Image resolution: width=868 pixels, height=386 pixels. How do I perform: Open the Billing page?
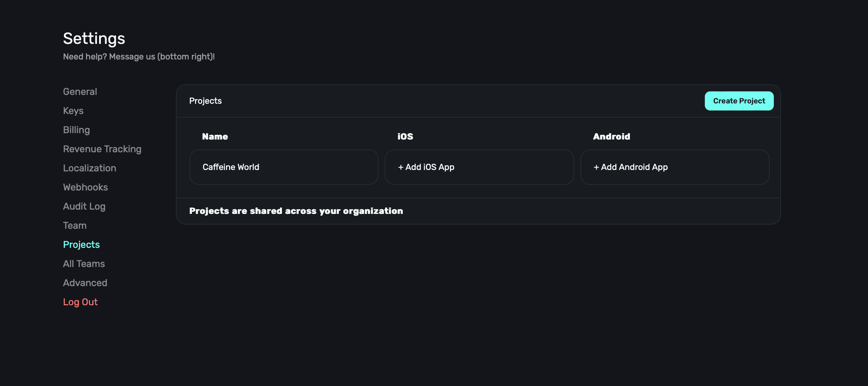76,130
